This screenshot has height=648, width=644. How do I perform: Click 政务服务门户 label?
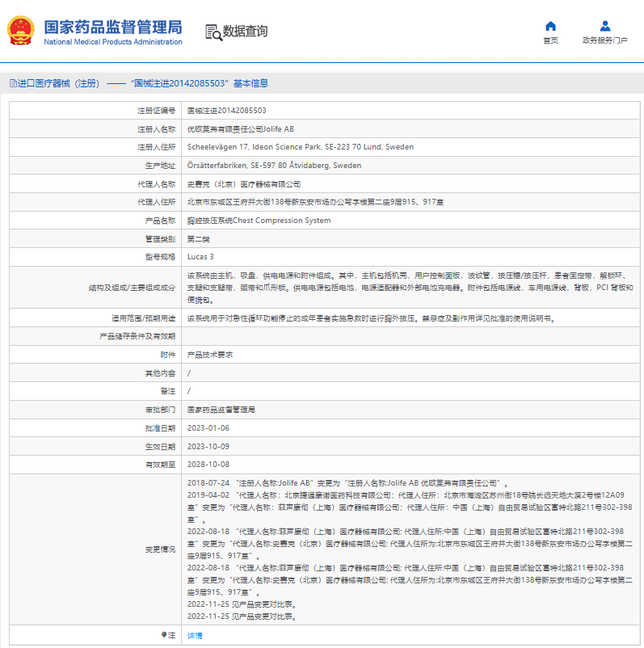pyautogui.click(x=604, y=40)
